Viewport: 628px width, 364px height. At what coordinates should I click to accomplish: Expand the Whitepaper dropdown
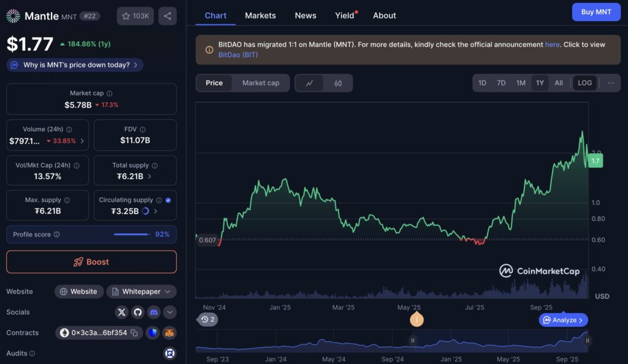[x=142, y=292]
